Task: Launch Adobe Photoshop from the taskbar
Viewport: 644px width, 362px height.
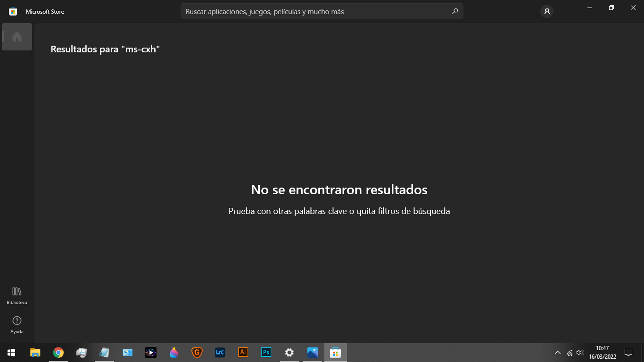Action: 266,353
